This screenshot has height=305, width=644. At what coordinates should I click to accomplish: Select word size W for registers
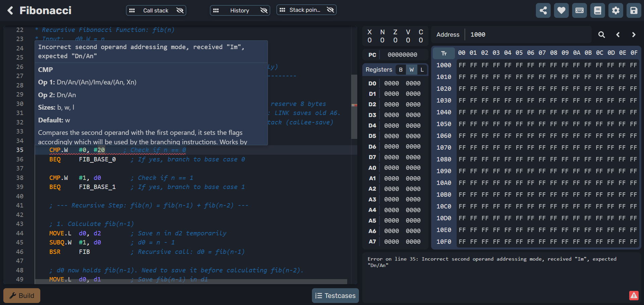click(412, 70)
